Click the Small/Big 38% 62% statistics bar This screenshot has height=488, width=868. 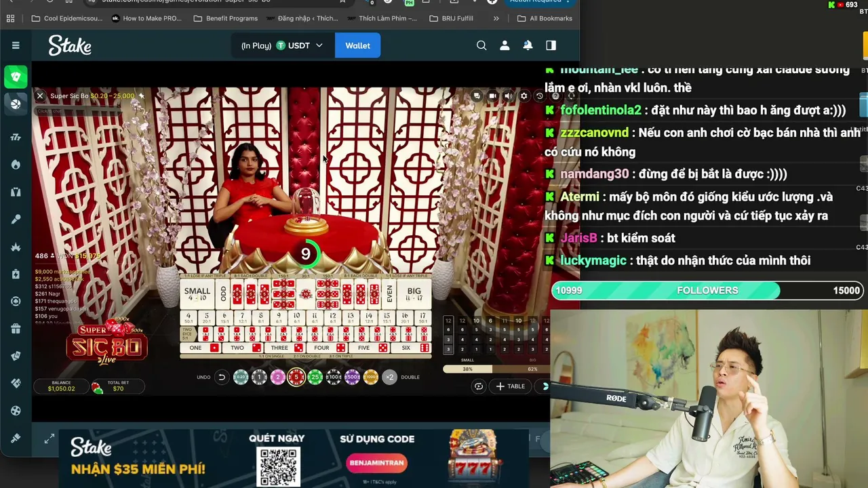point(496,369)
